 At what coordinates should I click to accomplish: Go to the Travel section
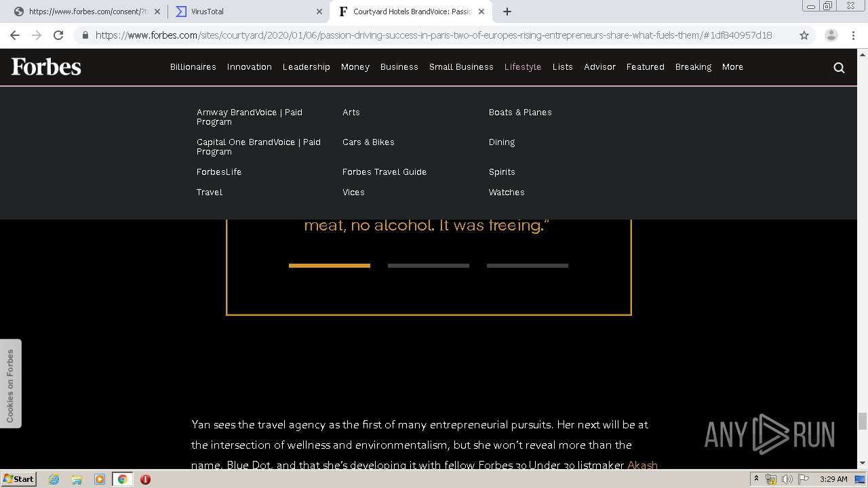(210, 192)
